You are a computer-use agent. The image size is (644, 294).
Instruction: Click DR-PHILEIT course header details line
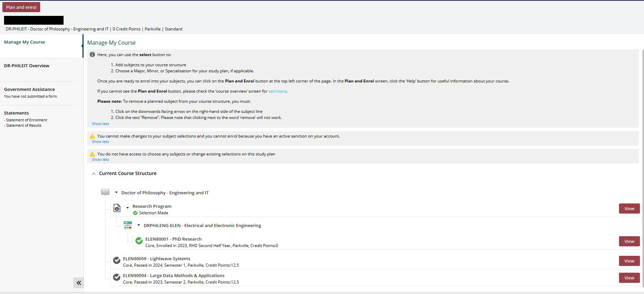[94, 29]
